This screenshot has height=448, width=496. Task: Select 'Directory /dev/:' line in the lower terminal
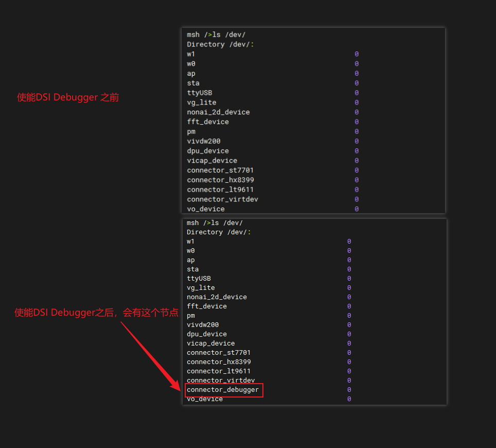point(219,232)
